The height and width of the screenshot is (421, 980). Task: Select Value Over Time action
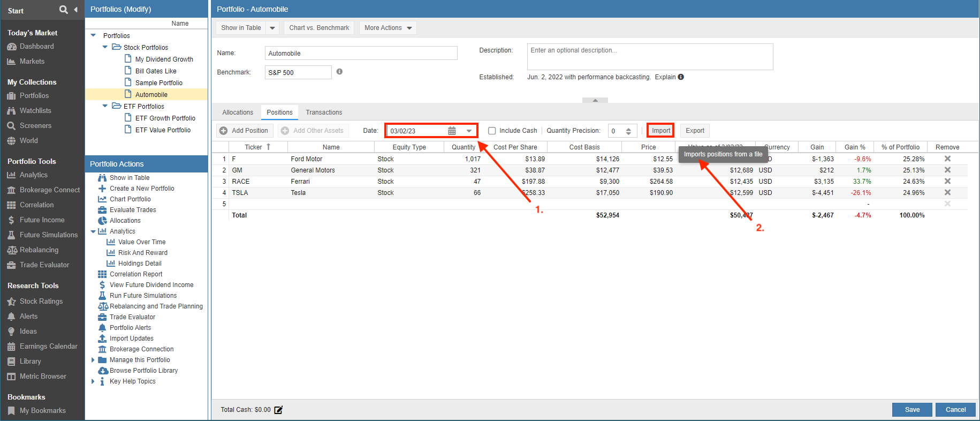142,242
